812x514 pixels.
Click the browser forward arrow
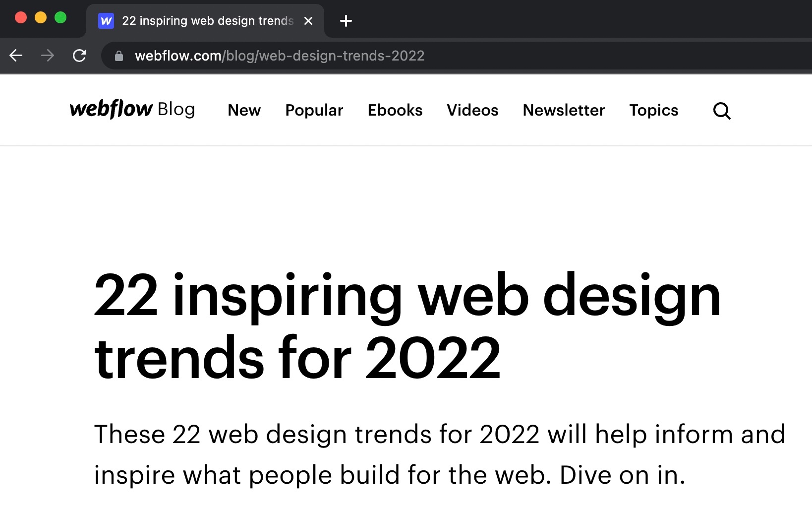pyautogui.click(x=48, y=56)
